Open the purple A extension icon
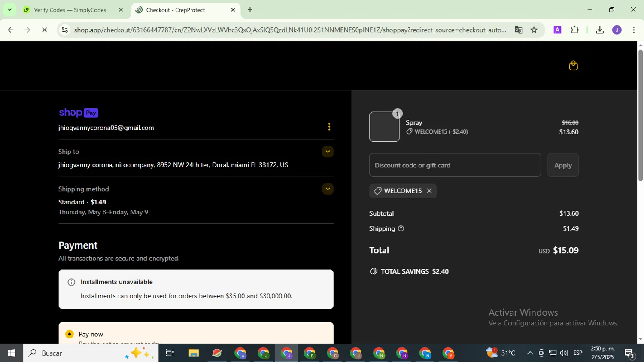 [x=557, y=30]
